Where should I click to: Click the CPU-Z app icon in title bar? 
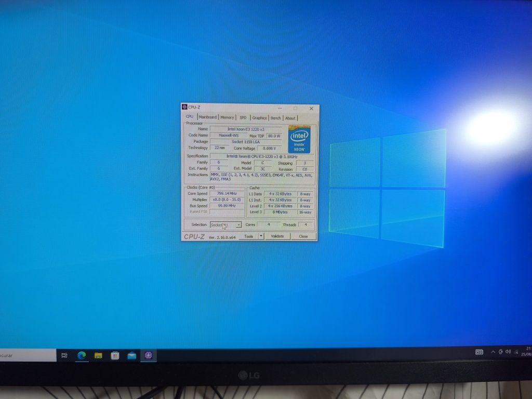coord(184,107)
